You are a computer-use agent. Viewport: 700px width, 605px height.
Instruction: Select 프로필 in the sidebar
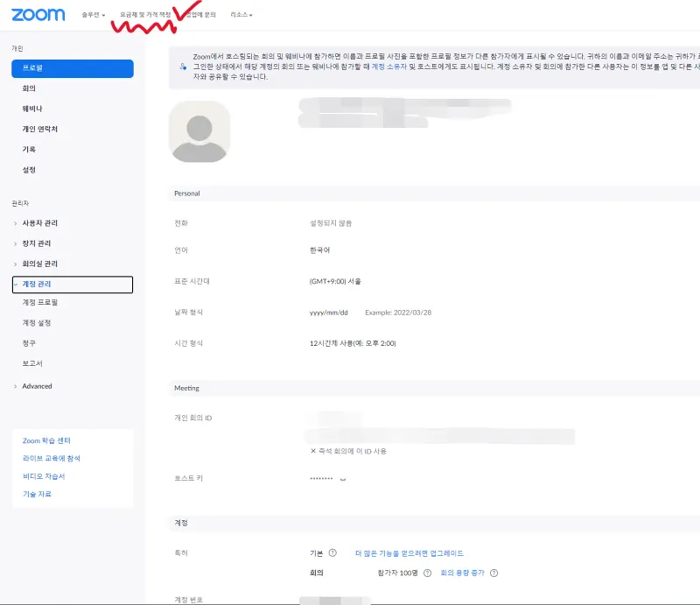click(x=73, y=68)
